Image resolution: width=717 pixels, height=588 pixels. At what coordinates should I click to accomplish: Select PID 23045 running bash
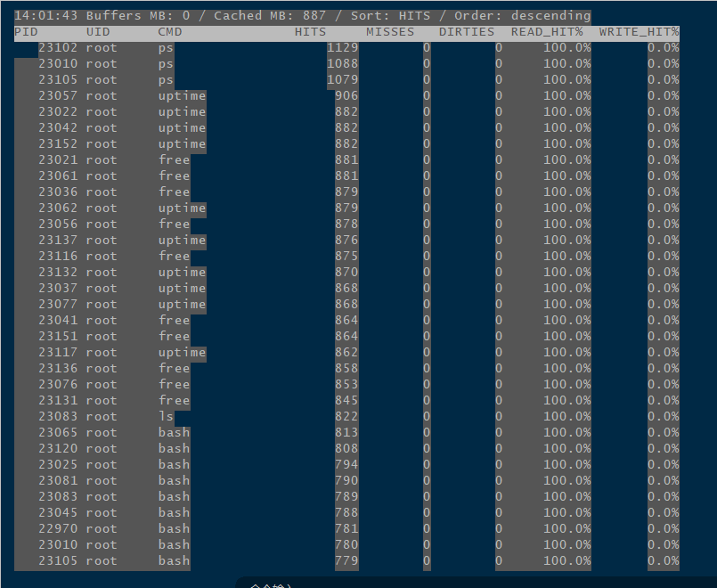[58, 512]
